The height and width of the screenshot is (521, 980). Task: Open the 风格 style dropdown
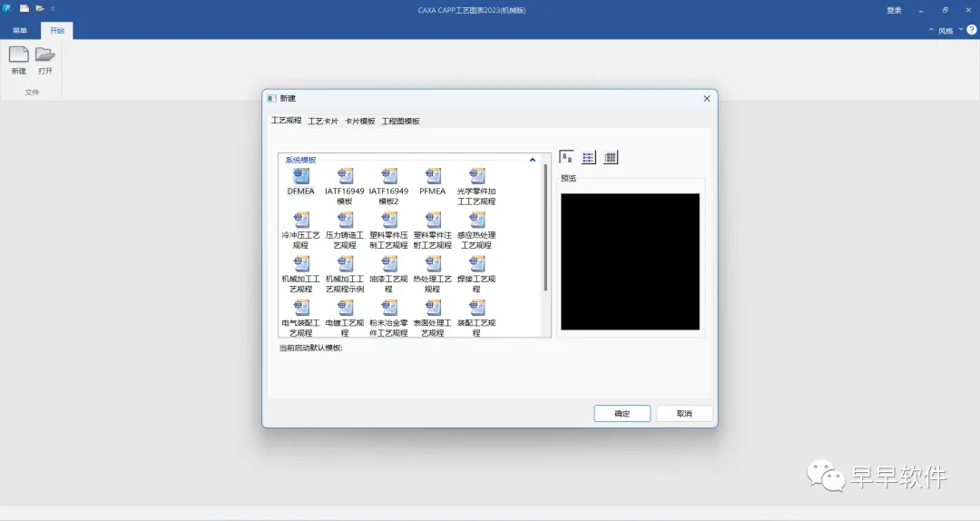[950, 30]
